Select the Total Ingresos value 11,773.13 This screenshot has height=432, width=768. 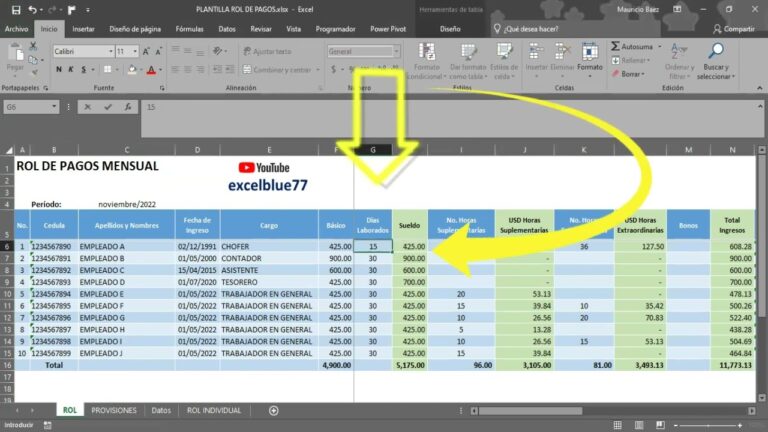733,365
